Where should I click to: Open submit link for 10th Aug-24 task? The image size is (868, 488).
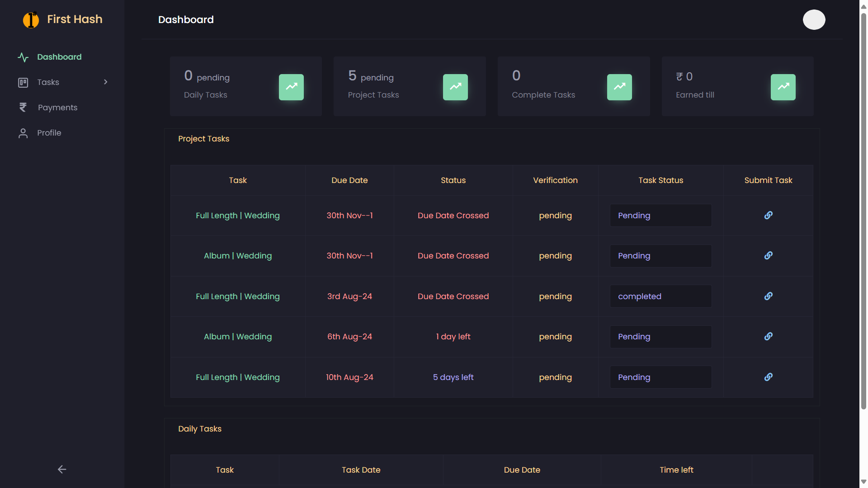(768, 377)
